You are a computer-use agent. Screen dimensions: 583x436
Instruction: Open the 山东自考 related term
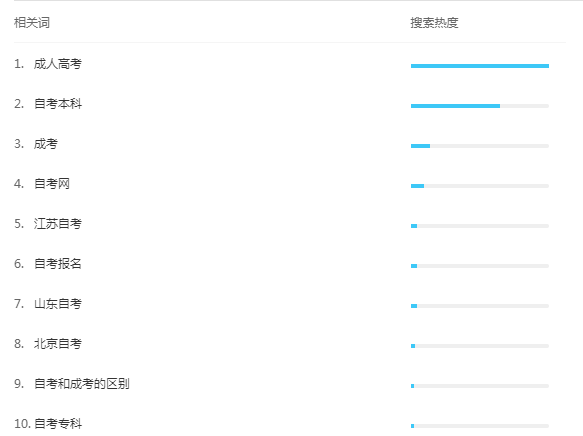(x=58, y=304)
